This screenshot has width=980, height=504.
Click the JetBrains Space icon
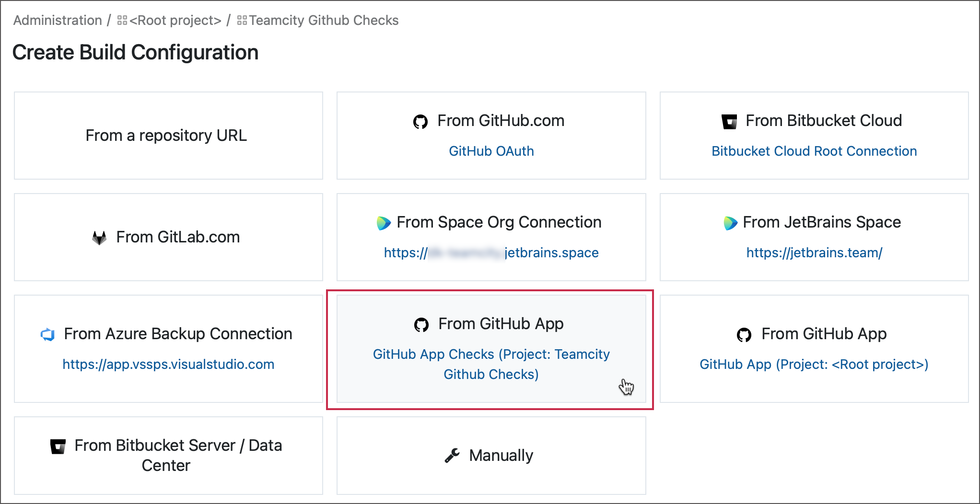click(731, 223)
